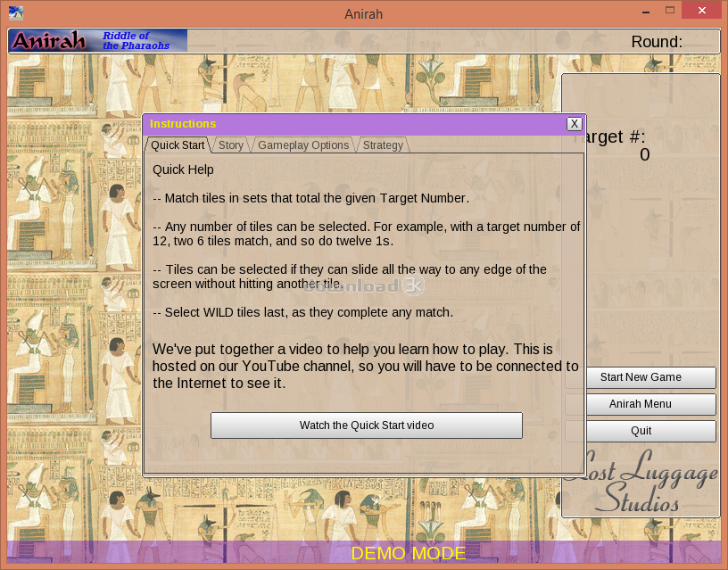
Task: Close the Anirah application window
Action: tap(701, 10)
